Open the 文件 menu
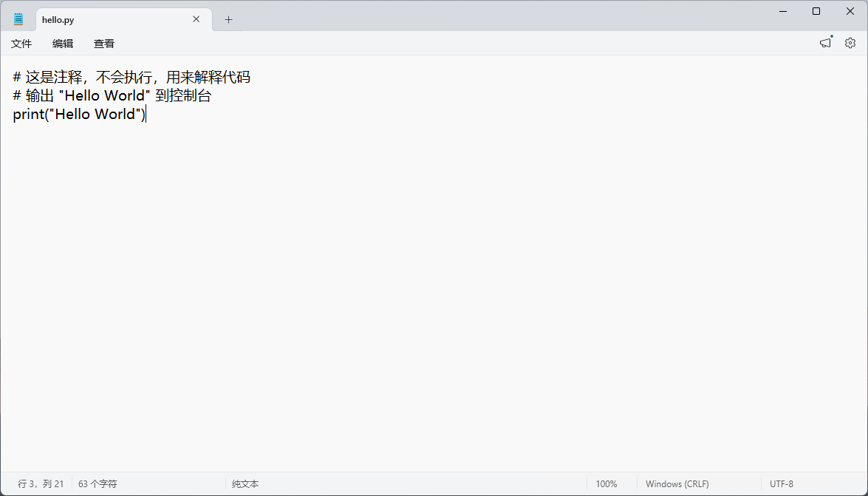Image resolution: width=868 pixels, height=496 pixels. (x=21, y=44)
